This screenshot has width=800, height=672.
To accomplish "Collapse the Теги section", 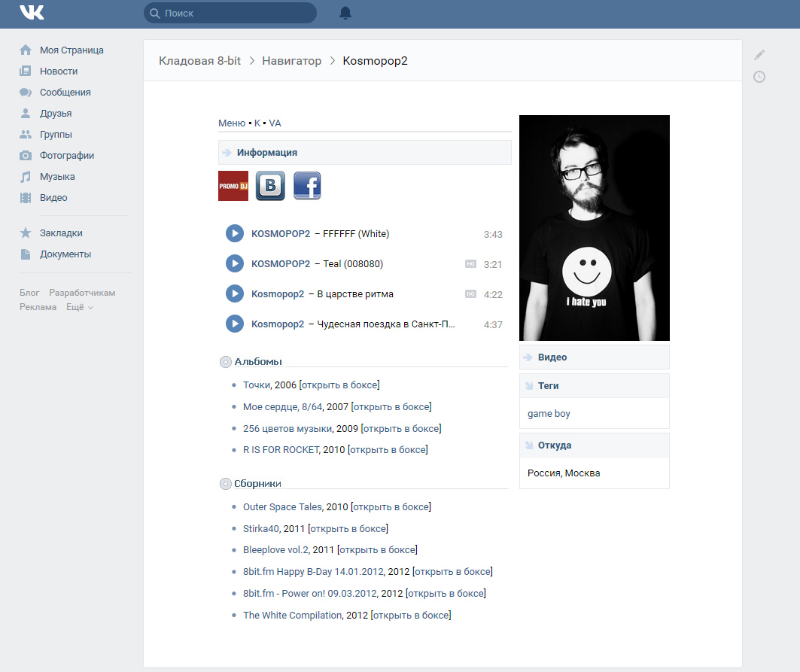I will pyautogui.click(x=548, y=386).
